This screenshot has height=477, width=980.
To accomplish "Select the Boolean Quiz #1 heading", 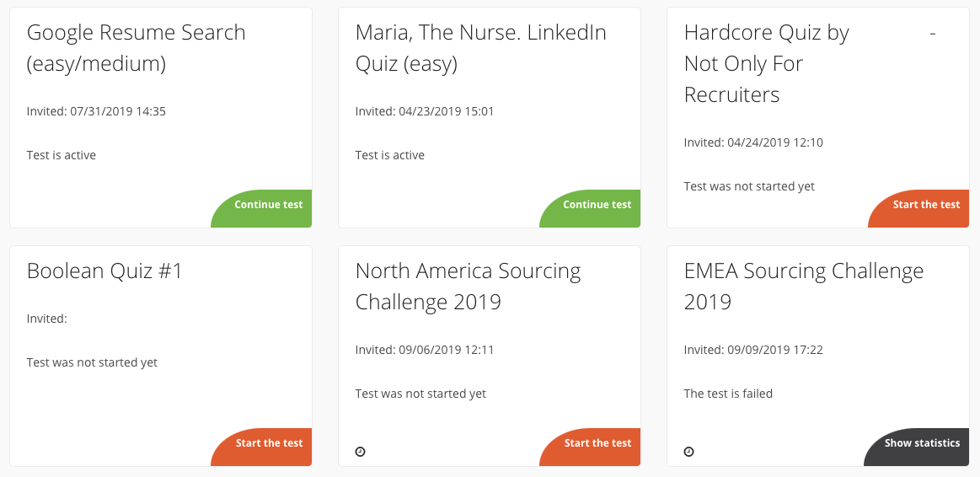I will 104,271.
